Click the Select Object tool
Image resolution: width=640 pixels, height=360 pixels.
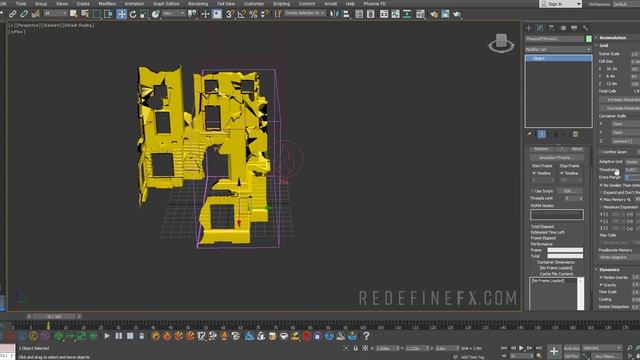coord(73,14)
